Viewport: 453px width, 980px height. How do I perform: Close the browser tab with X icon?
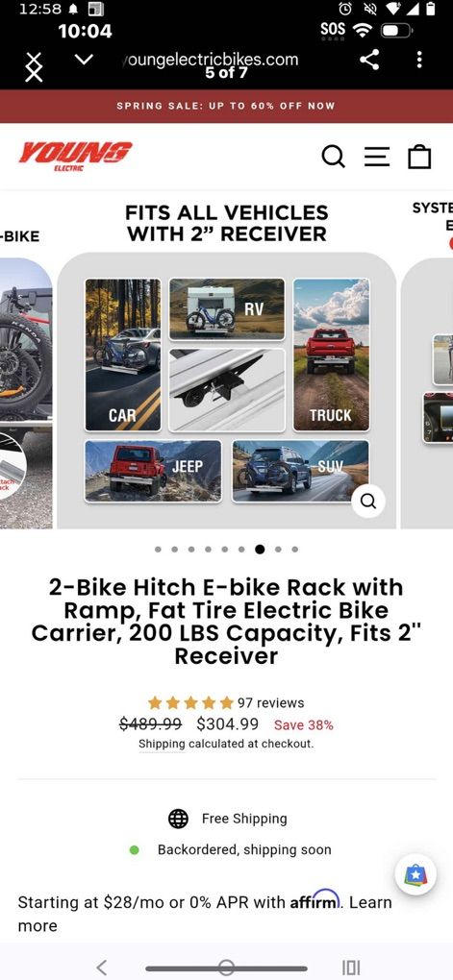tap(34, 67)
